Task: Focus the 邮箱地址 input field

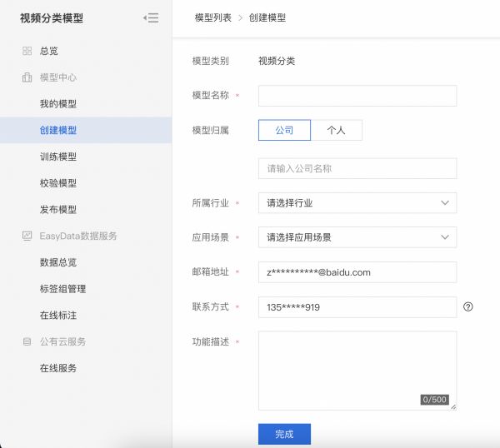Action: pos(357,272)
